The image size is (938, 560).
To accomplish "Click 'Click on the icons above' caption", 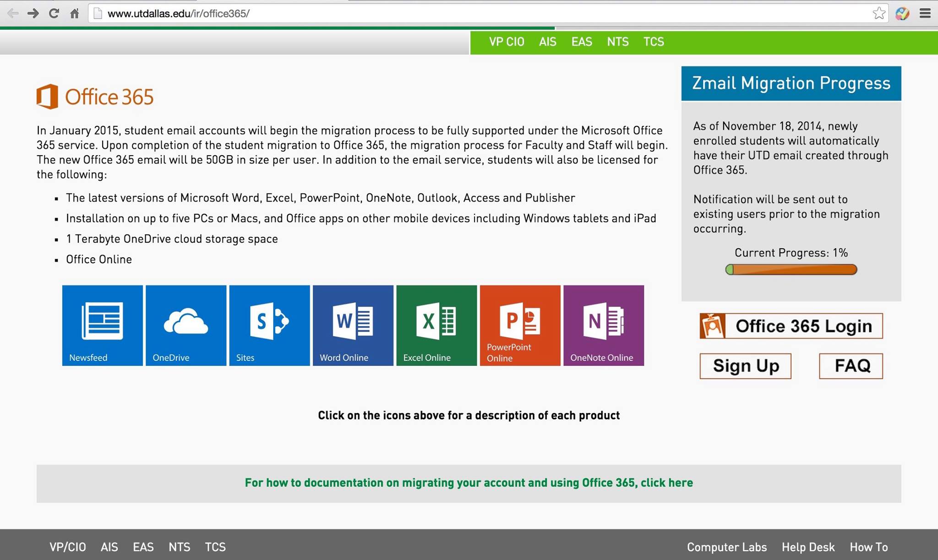I will click(469, 415).
